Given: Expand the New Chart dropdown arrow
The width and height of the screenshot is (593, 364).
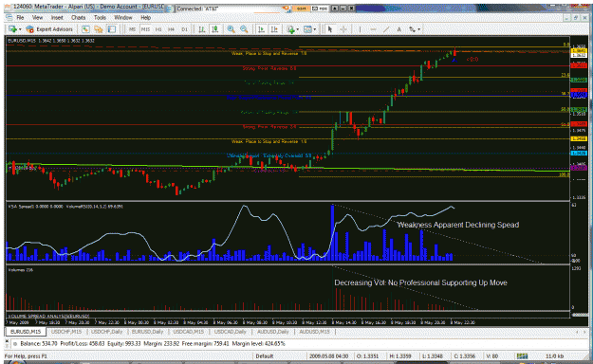Looking at the screenshot, I should pyautogui.click(x=20, y=29).
